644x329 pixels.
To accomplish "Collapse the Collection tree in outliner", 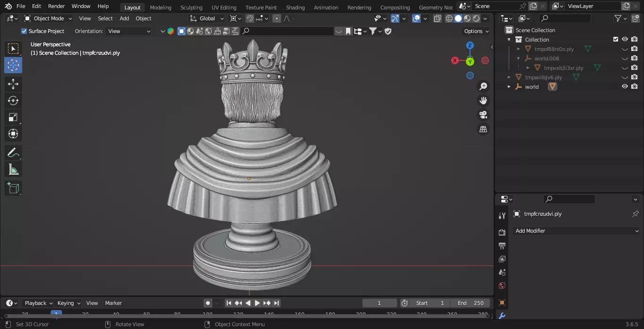I will coord(509,40).
